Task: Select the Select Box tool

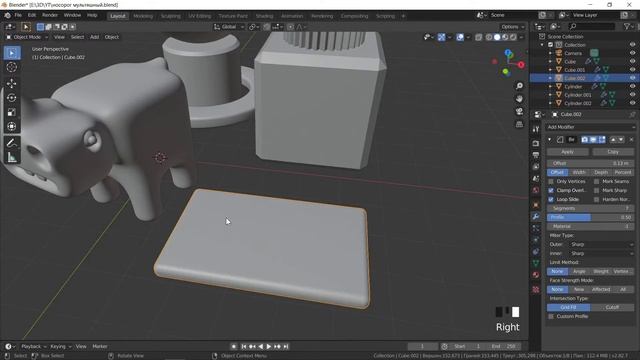Action: (12, 53)
